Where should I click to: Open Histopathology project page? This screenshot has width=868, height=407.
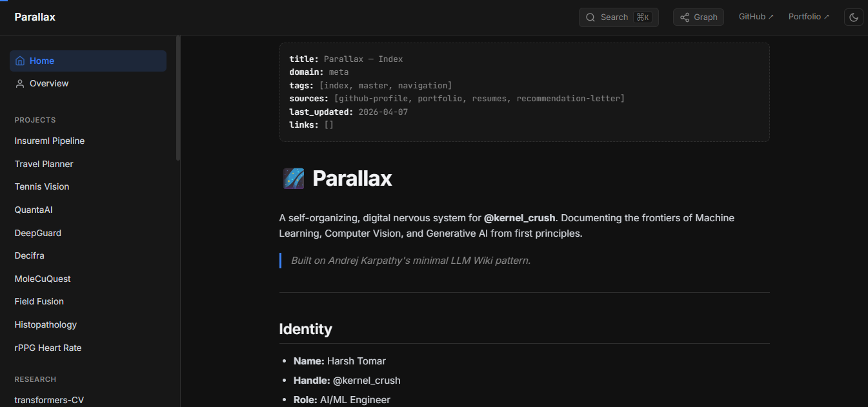46,324
